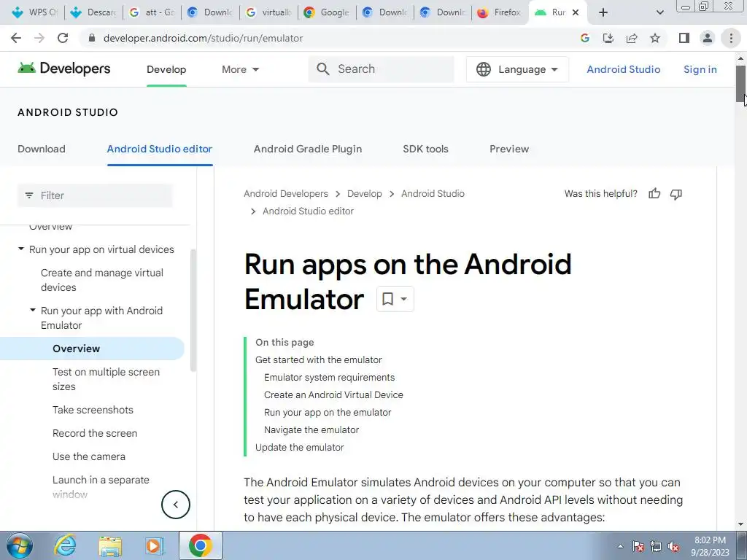The width and height of the screenshot is (747, 560).
Task: Jump to Create an Android Virtual Device
Action: pyautogui.click(x=333, y=395)
